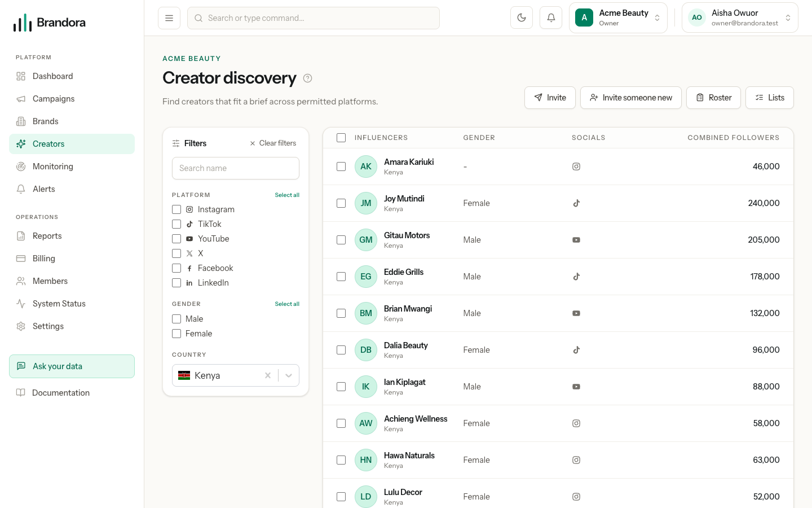Check the YouTube platform filter
Viewport: 812px width, 508px height.
[x=176, y=239]
